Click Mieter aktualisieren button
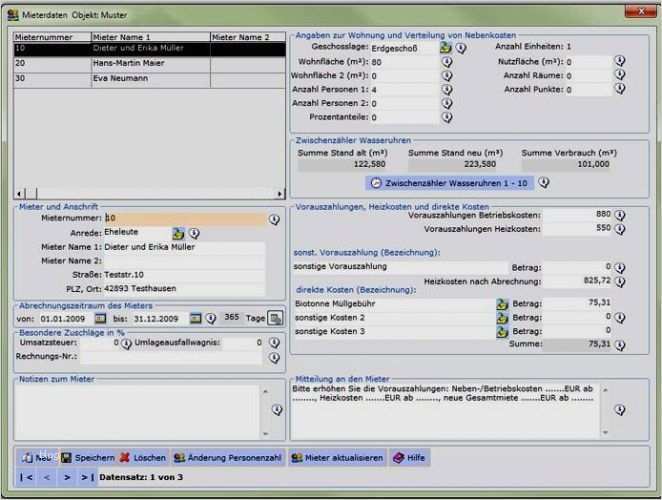Screen dimensions: 662x500 [x=338, y=458]
